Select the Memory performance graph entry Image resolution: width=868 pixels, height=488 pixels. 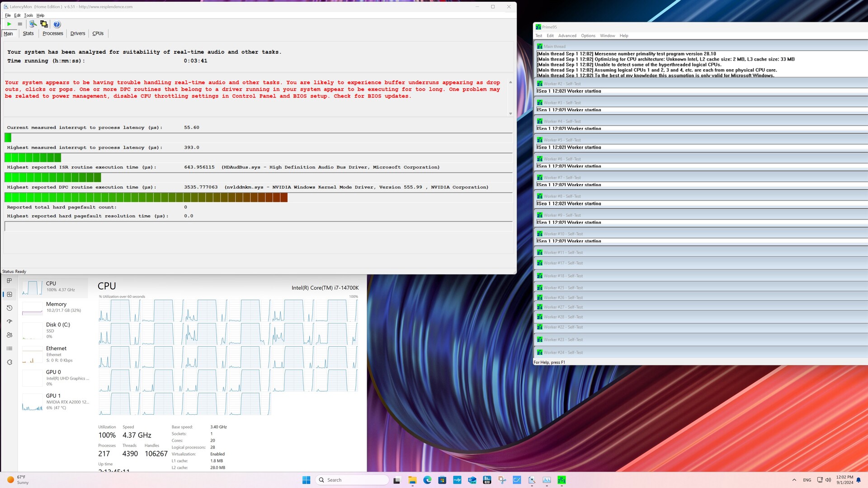(x=56, y=307)
